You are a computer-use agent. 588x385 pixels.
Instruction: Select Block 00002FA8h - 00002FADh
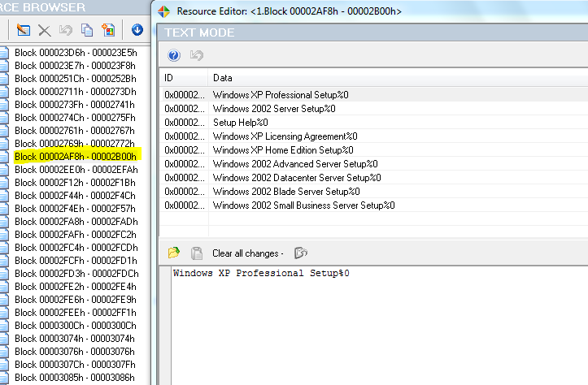pos(76,222)
